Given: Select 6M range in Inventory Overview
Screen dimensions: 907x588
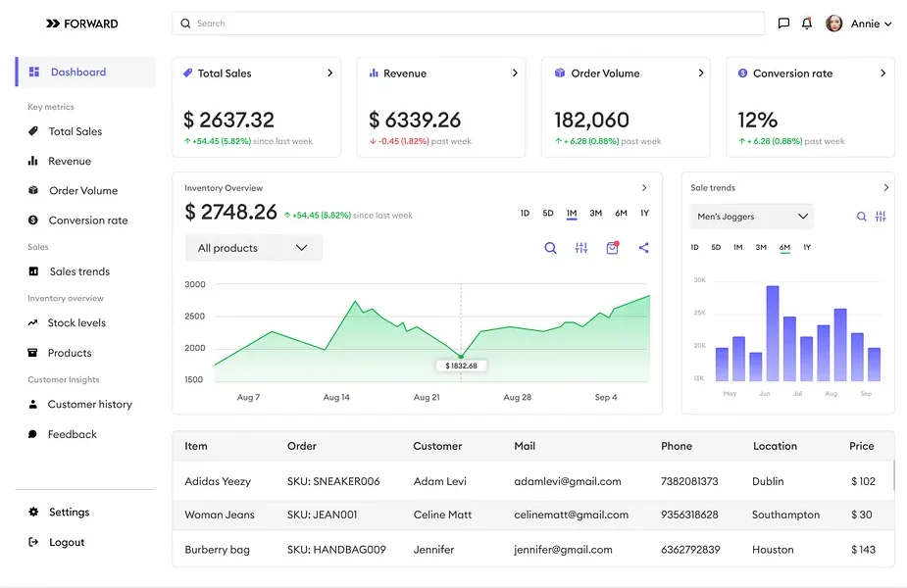Looking at the screenshot, I should 621,213.
